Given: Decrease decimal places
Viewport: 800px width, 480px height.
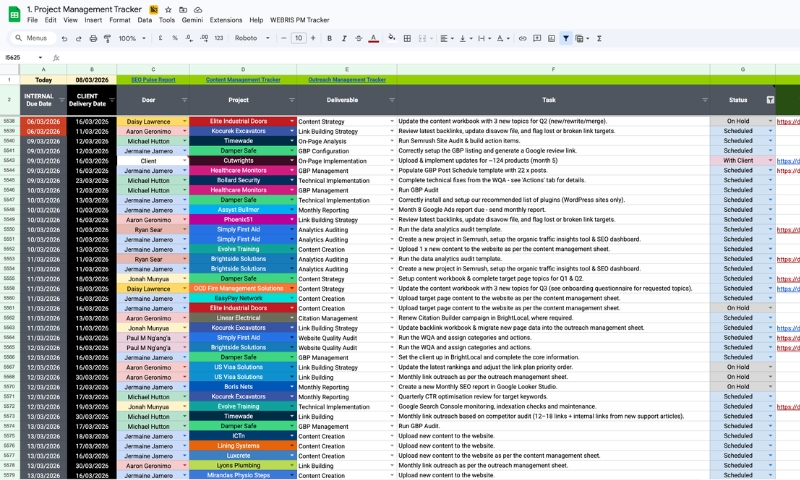Looking at the screenshot, I should click(x=189, y=38).
